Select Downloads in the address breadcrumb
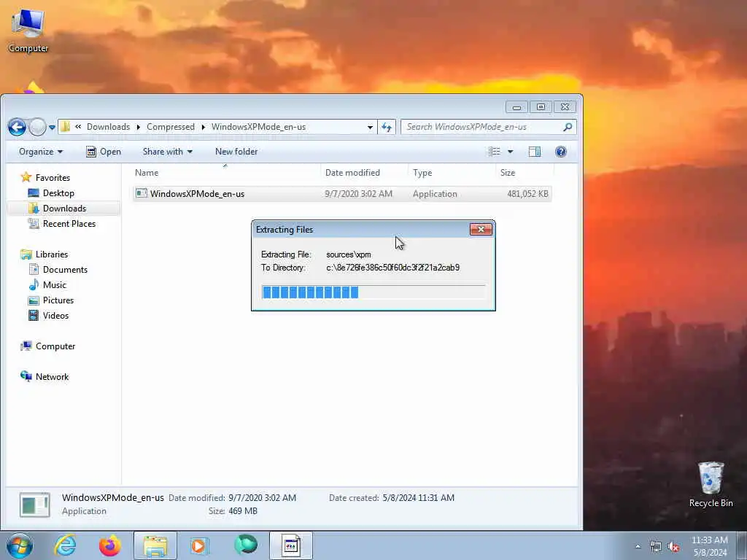 (108, 127)
